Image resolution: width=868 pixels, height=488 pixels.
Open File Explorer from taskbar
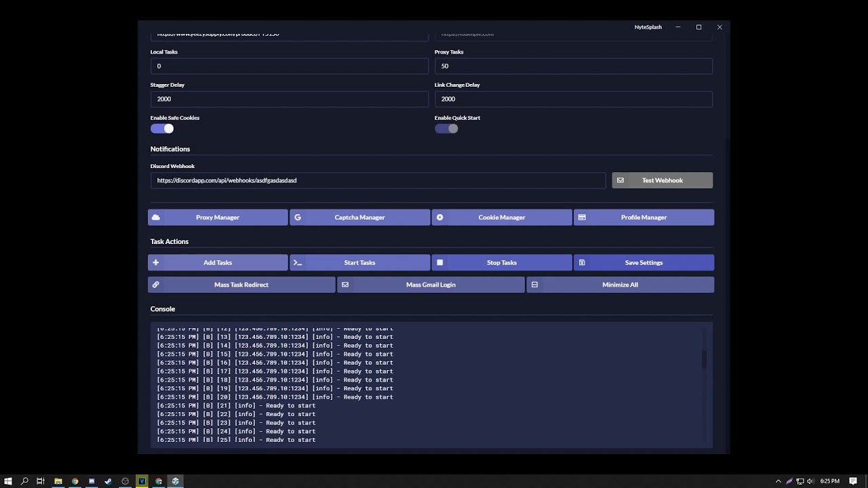tap(58, 481)
